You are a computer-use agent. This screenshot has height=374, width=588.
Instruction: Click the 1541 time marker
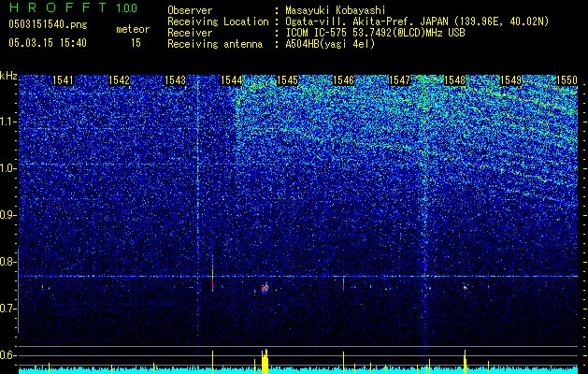click(63, 80)
